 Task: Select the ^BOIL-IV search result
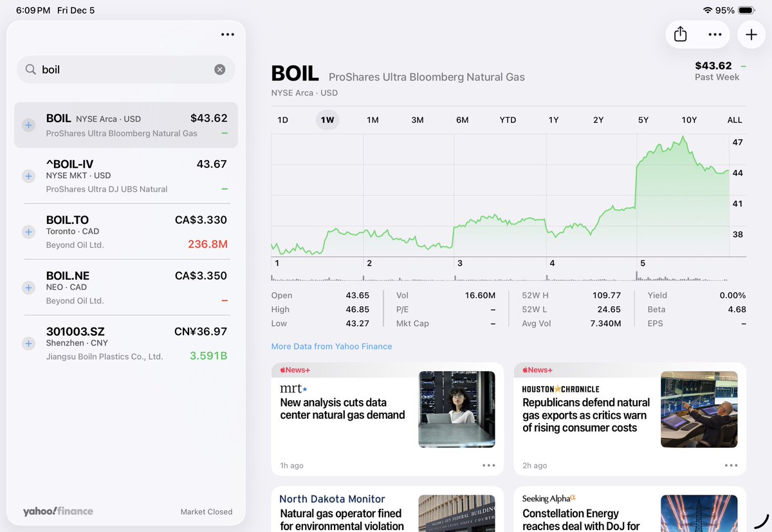126,176
